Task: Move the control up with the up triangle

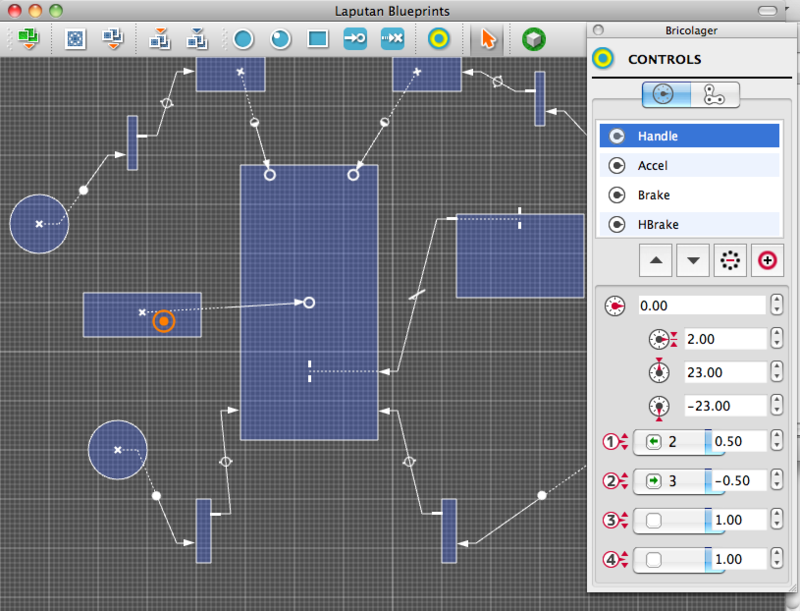Action: 656,261
